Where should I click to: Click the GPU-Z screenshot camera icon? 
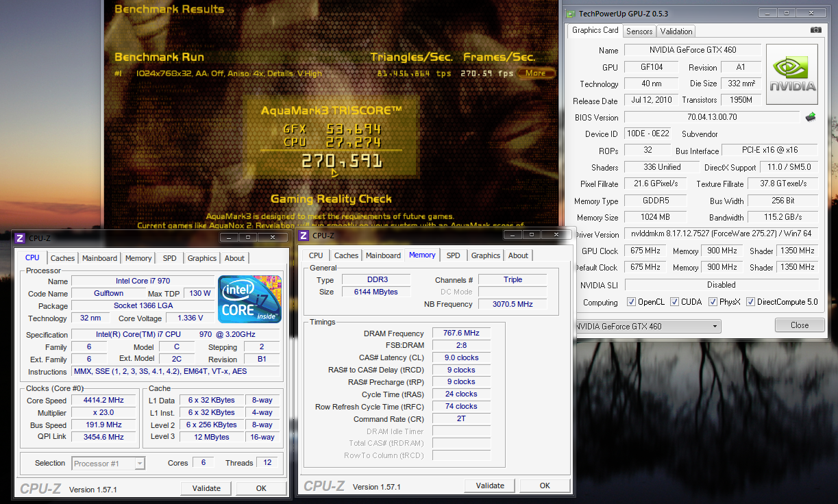(815, 30)
